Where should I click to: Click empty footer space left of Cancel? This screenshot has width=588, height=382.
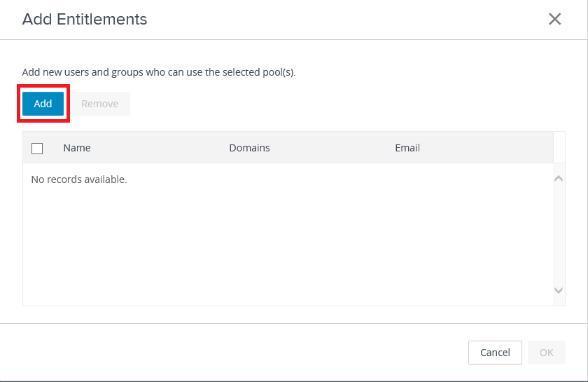pyautogui.click(x=245, y=353)
